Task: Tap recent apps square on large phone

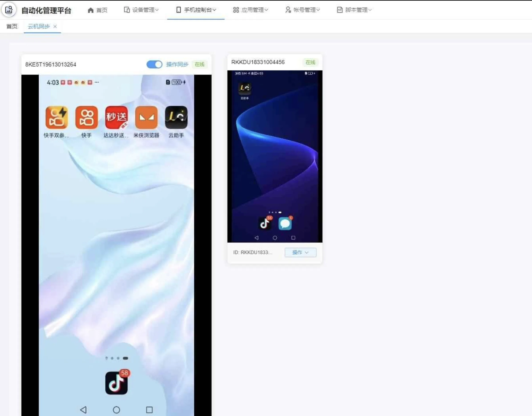Action: coord(149,410)
